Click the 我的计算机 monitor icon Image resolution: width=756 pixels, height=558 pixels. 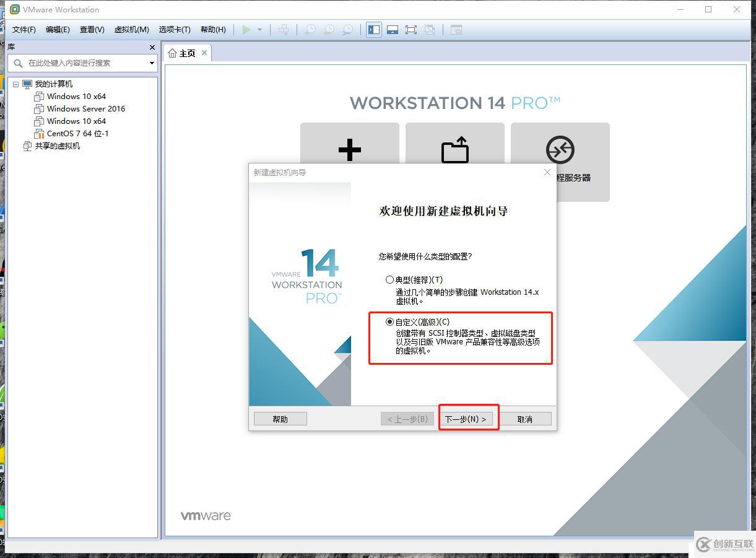[x=27, y=84]
